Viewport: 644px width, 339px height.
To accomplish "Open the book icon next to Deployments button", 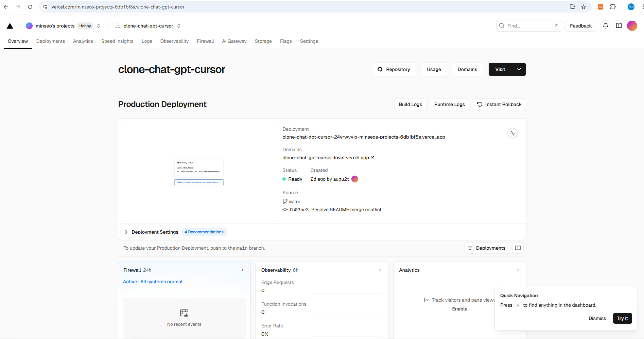I will click(518, 248).
